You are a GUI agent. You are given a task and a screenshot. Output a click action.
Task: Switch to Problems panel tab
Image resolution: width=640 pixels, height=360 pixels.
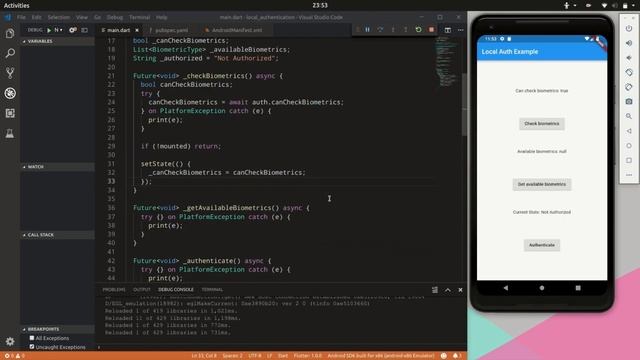pos(114,290)
